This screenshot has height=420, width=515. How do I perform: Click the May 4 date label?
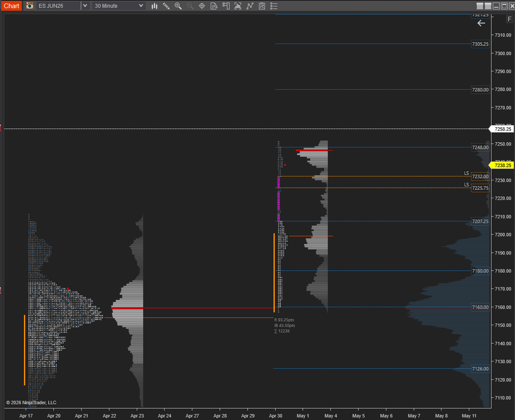(330, 416)
